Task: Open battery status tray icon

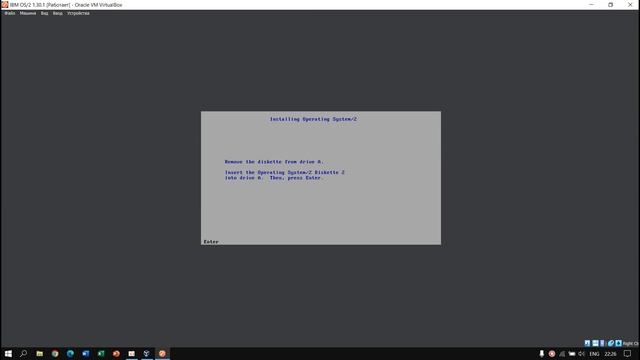Action: [x=572, y=353]
